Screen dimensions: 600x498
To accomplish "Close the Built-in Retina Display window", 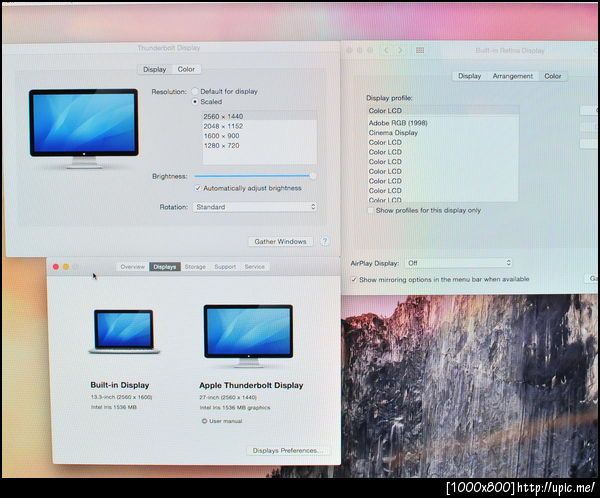I will pyautogui.click(x=349, y=51).
